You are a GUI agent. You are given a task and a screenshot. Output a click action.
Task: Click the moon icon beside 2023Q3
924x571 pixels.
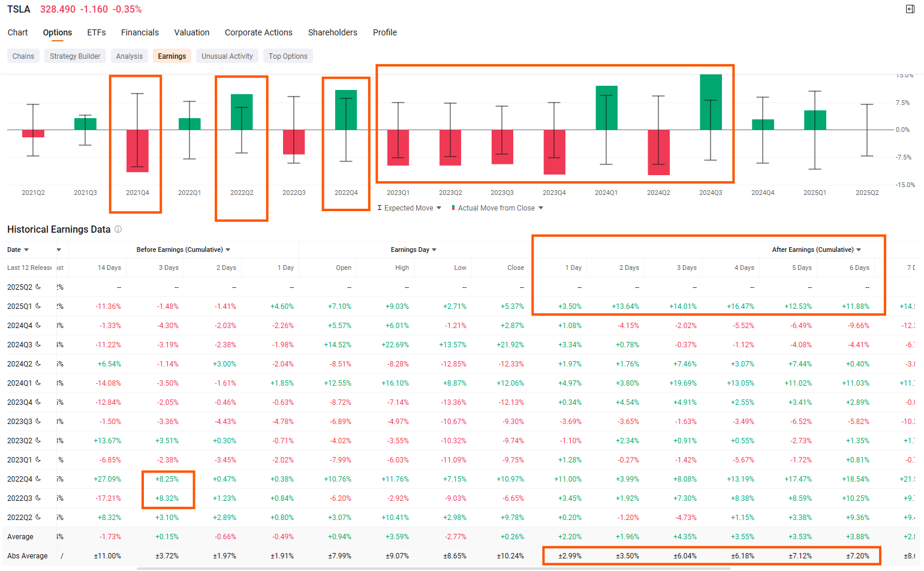point(38,421)
